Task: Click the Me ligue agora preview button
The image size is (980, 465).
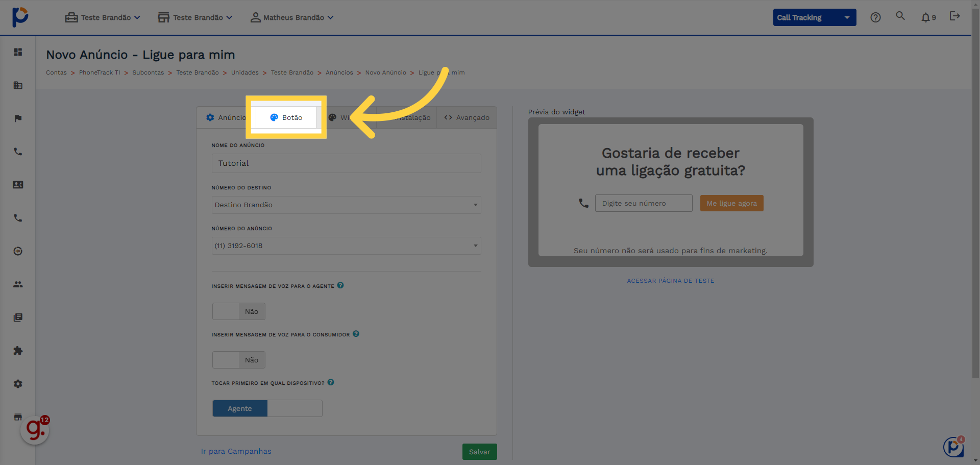Action: 732,203
